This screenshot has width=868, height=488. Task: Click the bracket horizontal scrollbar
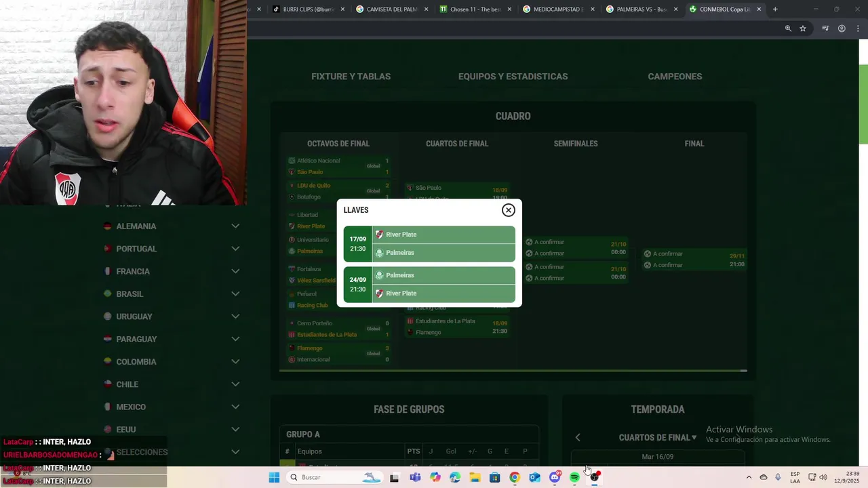513,371
